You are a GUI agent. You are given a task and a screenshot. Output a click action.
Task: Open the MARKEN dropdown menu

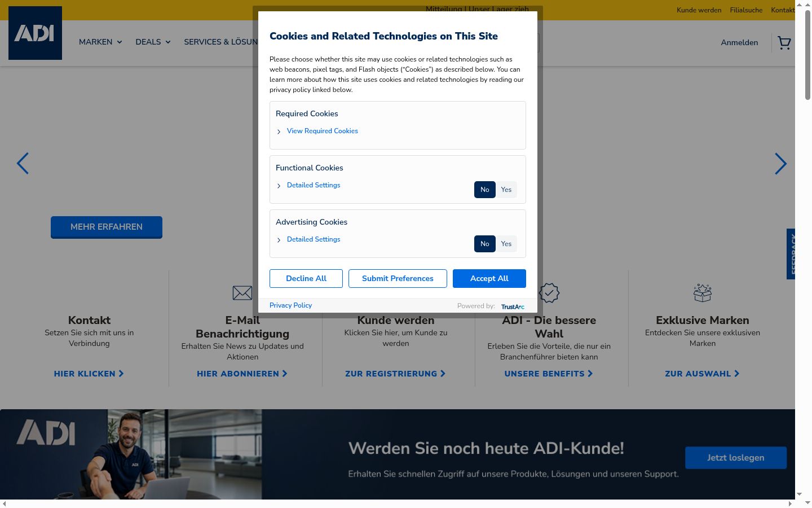100,42
